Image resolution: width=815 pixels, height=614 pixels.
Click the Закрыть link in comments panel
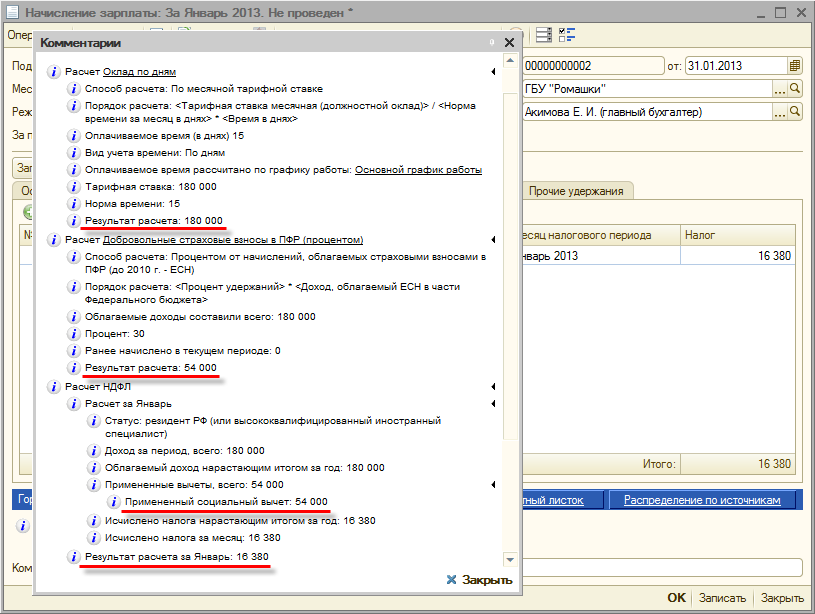pos(480,580)
